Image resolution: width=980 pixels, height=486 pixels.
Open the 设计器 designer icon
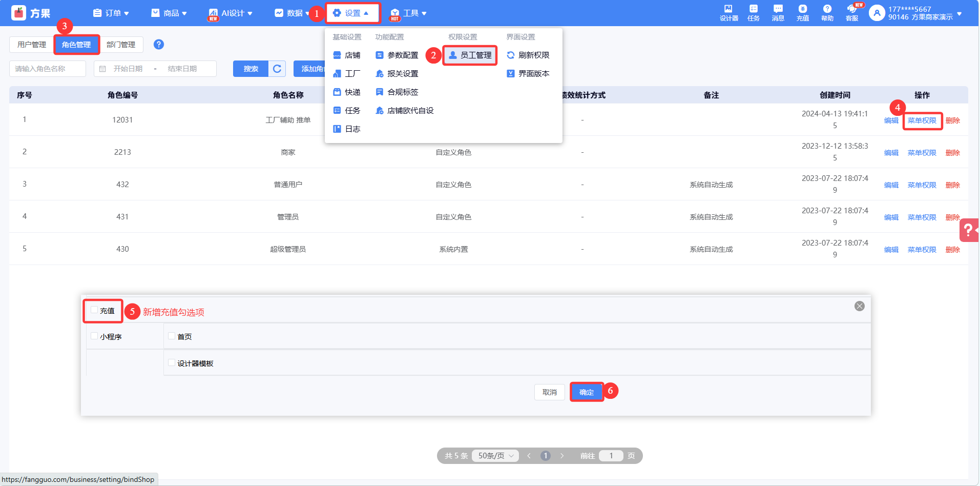[x=728, y=12]
